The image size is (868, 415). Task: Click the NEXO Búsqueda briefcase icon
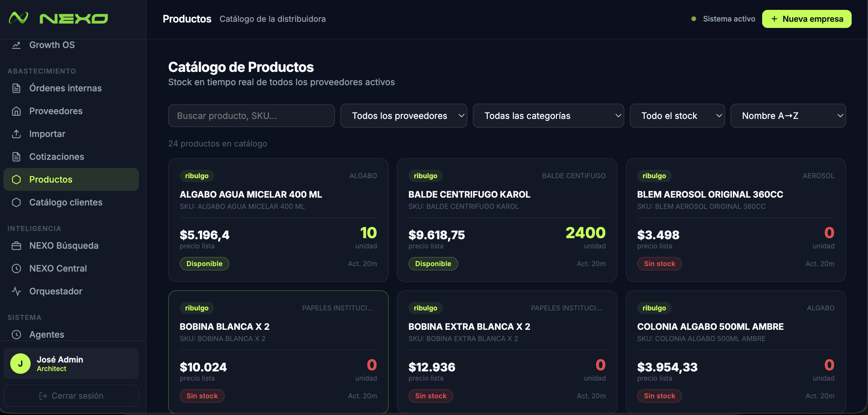tap(16, 246)
